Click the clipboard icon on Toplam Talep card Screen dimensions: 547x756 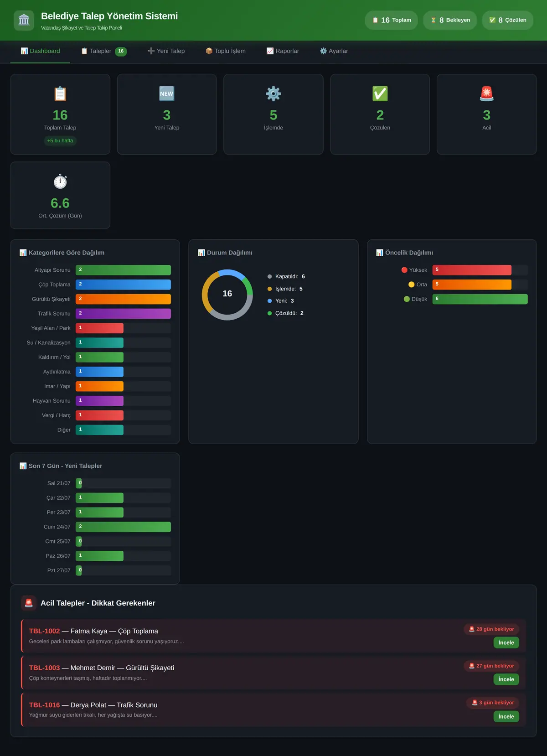(60, 94)
